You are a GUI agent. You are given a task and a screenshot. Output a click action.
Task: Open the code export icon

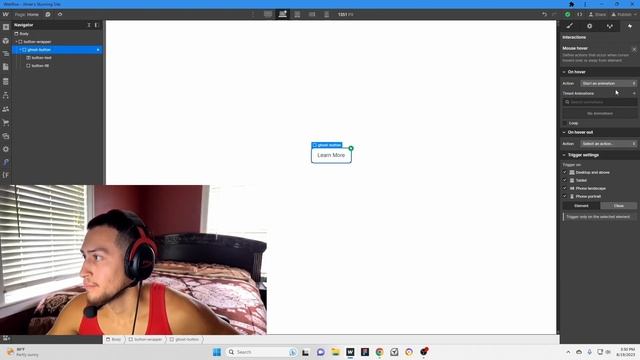click(x=580, y=14)
